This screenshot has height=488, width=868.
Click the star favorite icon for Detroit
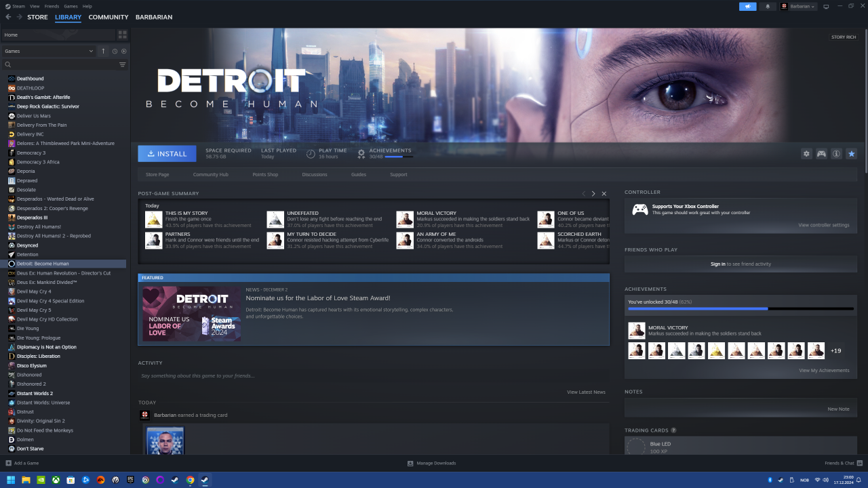click(x=851, y=154)
